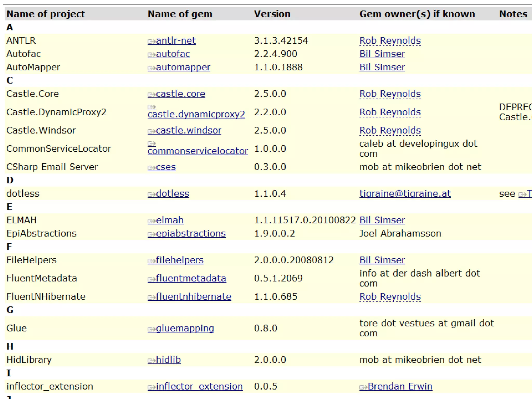This screenshot has width=532, height=399.
Task: Open the filehelpers gem link
Action: click(179, 260)
